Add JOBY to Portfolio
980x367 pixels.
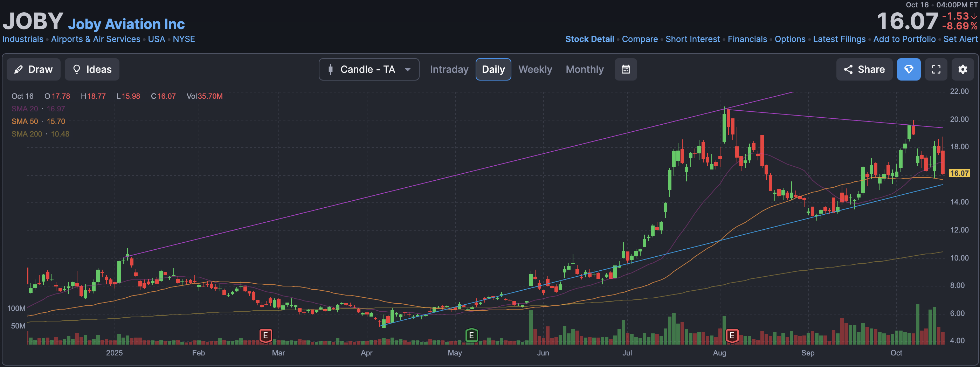(904, 39)
